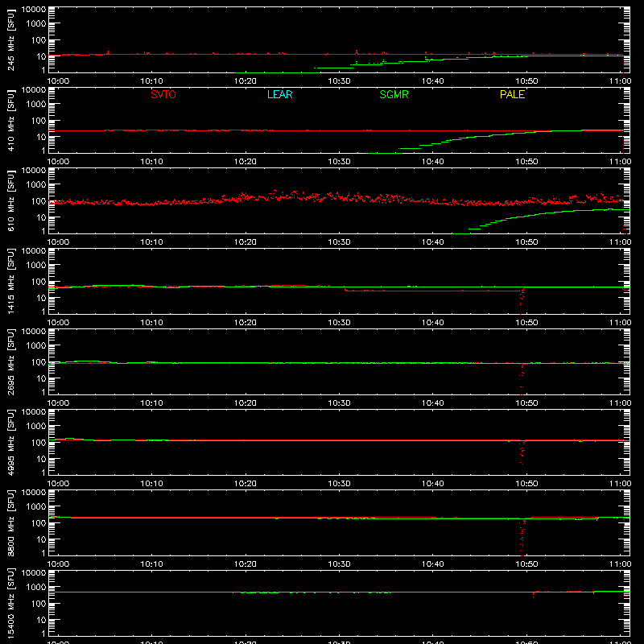The width and height of the screenshot is (644, 644).
Task: Click the 10:10 time label under 8800 MHz plot
Action: point(151,564)
